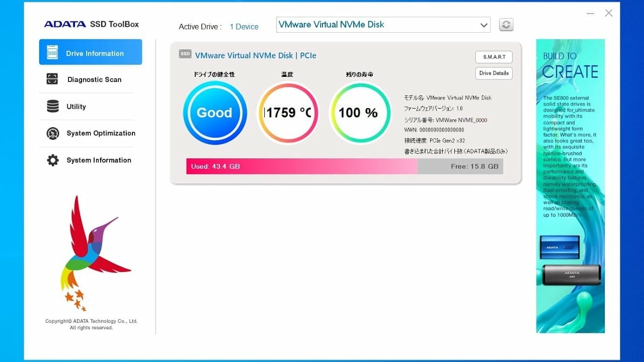644x362 pixels.
Task: Minimize the ADATA SSD ToolBox window
Action: click(590, 14)
